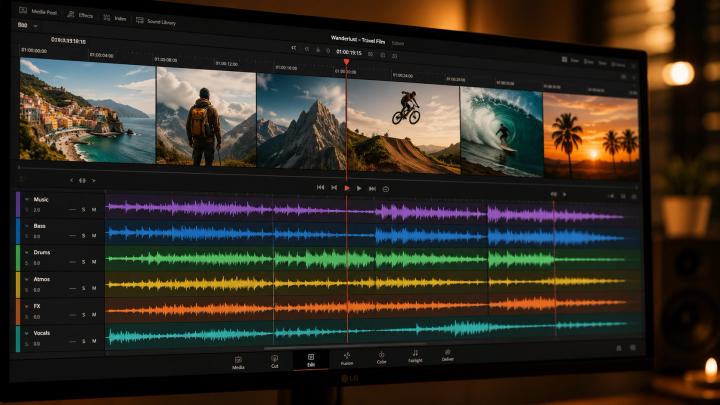This screenshot has height=405, width=720.
Task: Select the green Drums waveform clip
Action: pyautogui.click(x=366, y=259)
